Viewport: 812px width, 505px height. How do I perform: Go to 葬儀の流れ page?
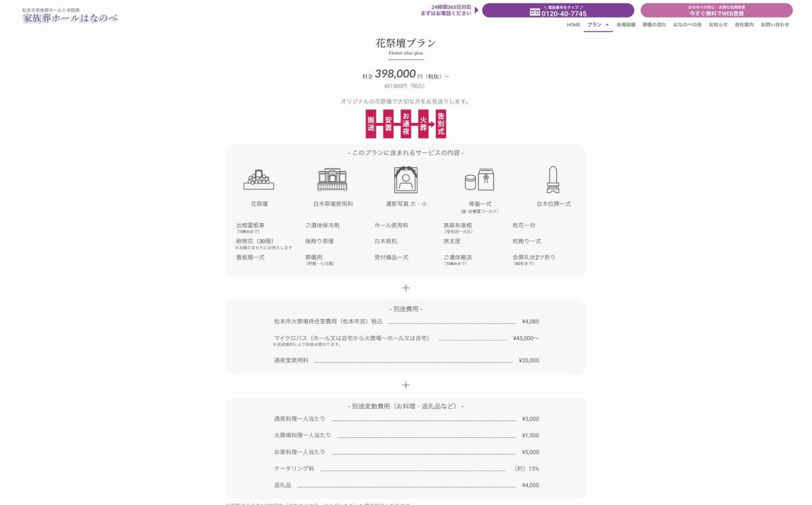[x=654, y=24]
